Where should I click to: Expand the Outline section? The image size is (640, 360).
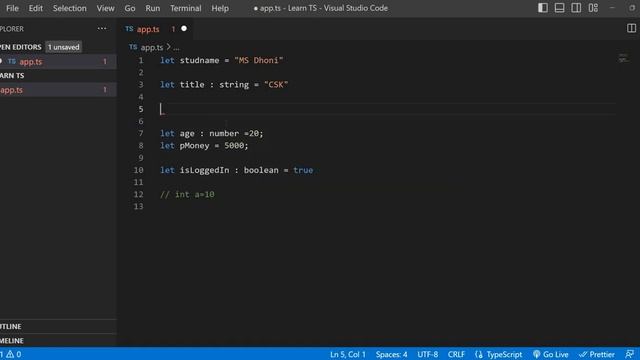(58, 327)
